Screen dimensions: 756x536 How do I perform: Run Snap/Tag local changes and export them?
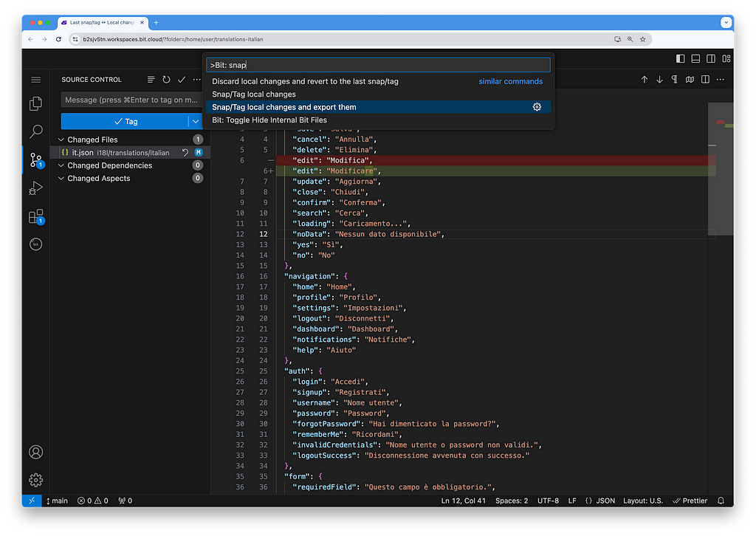pos(379,107)
